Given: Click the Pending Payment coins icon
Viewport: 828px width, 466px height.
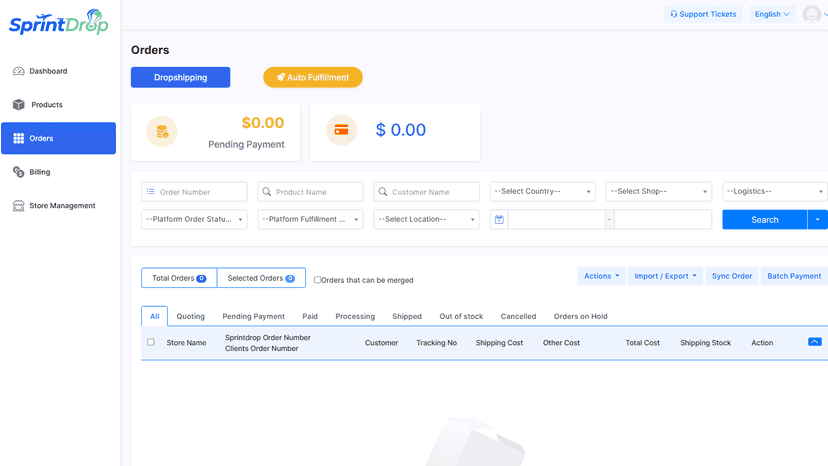Looking at the screenshot, I should [x=162, y=132].
